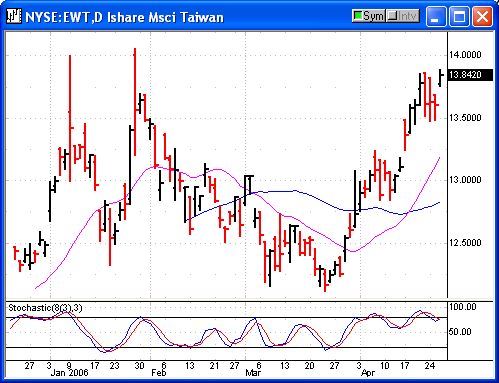This screenshot has height=383, width=499.
Task: Select the Stochastic(8(3),3) indicator label
Action: coord(45,308)
